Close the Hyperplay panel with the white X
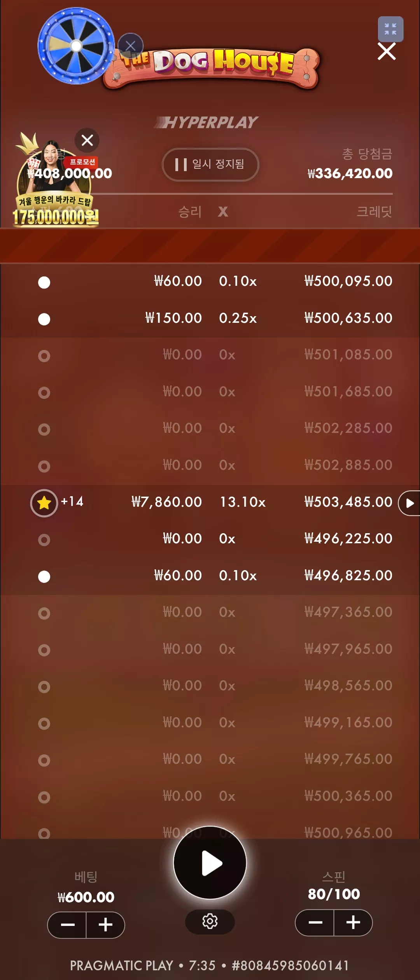Screen dimensions: 420x980 pos(387,51)
